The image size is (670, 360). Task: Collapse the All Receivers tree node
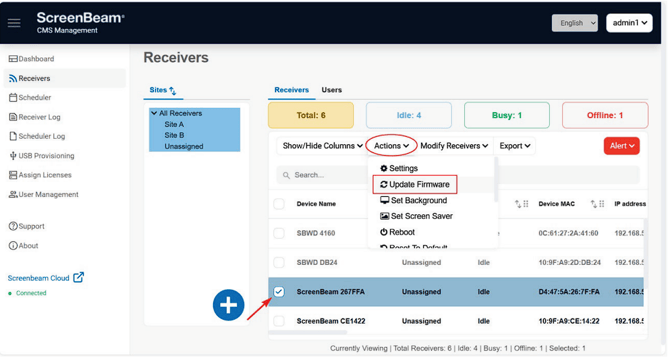(154, 113)
